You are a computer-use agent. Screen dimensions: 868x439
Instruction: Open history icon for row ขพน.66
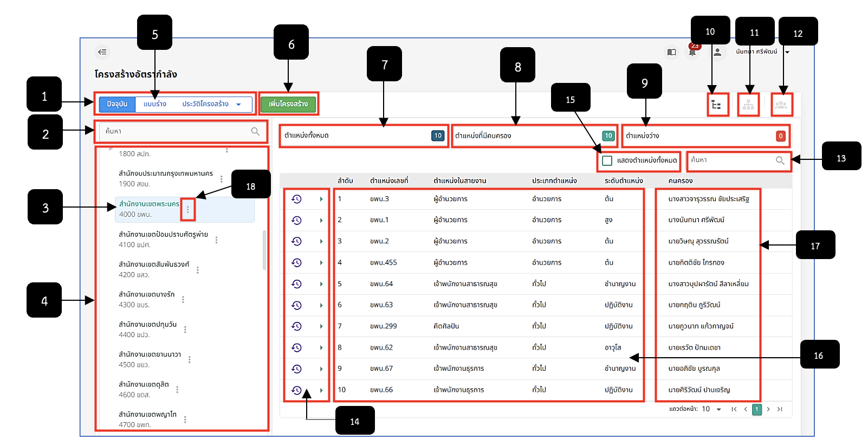coord(296,390)
